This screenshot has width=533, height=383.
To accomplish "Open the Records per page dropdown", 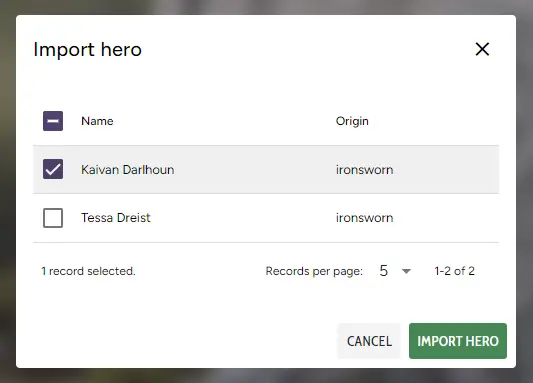I will (x=395, y=271).
